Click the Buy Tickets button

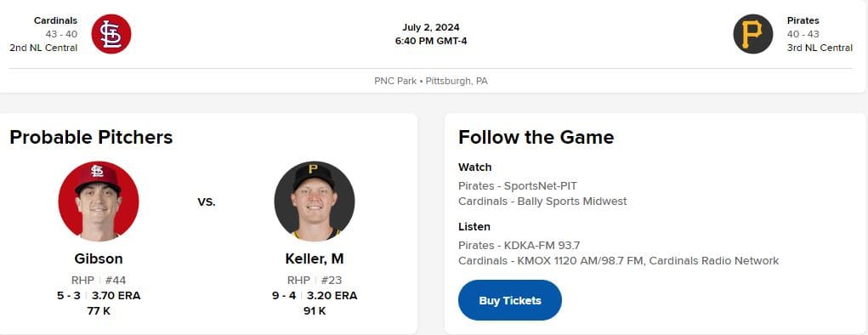(x=510, y=300)
